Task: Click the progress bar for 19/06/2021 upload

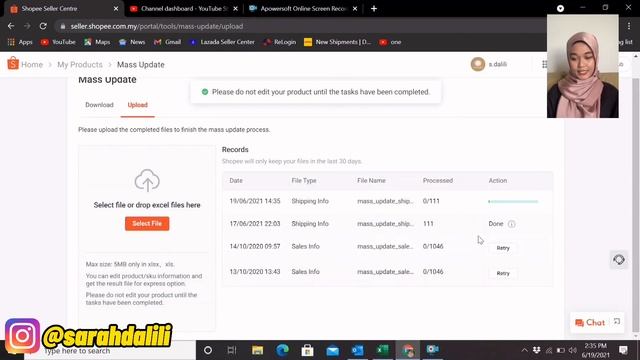Action: coord(513,201)
